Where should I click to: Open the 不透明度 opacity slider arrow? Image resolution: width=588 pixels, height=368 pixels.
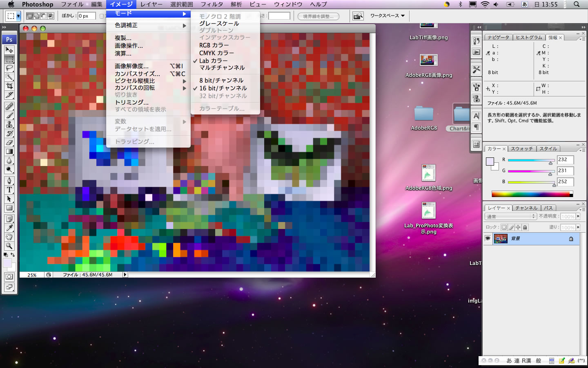point(578,216)
